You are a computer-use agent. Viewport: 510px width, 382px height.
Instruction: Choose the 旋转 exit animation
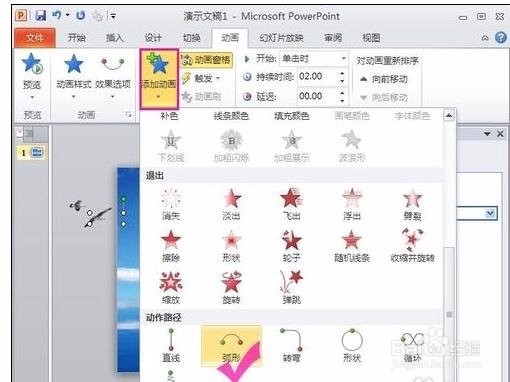231,288
